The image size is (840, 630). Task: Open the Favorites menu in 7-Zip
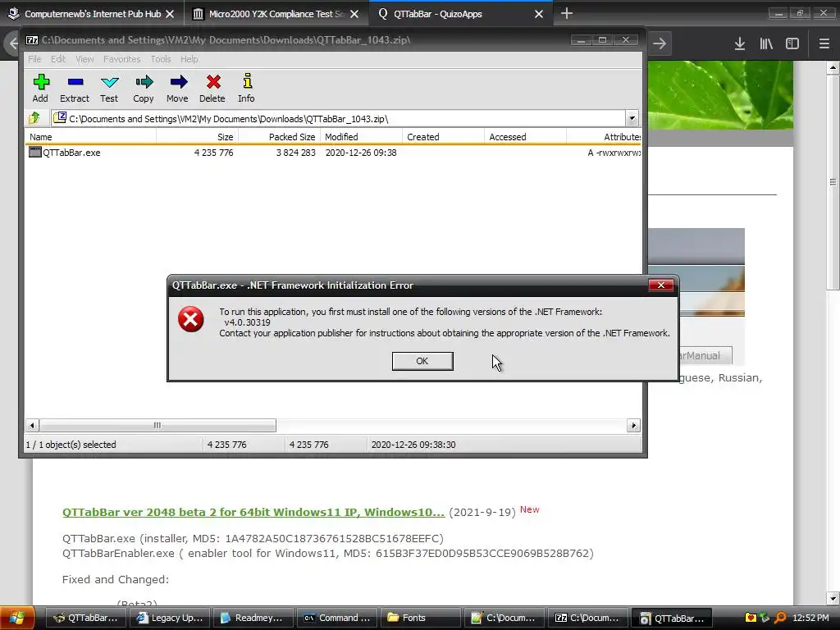pos(121,59)
